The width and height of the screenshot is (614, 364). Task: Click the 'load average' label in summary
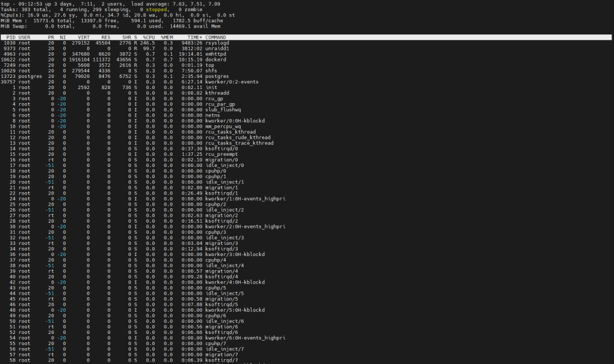click(150, 4)
